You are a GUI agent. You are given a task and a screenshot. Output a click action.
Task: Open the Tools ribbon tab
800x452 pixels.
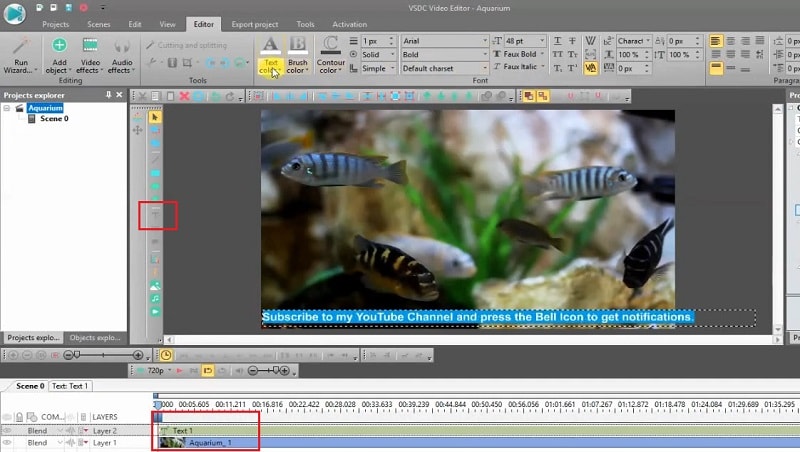tap(305, 24)
